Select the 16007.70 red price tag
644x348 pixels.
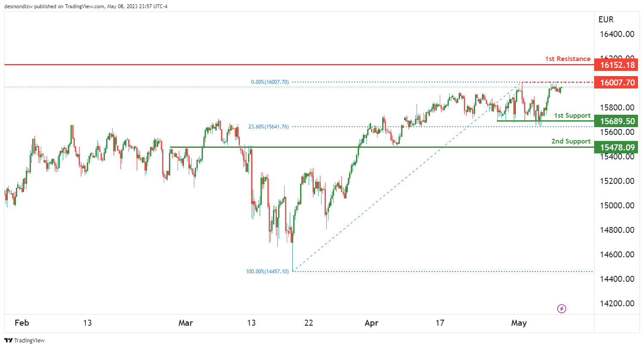click(616, 82)
